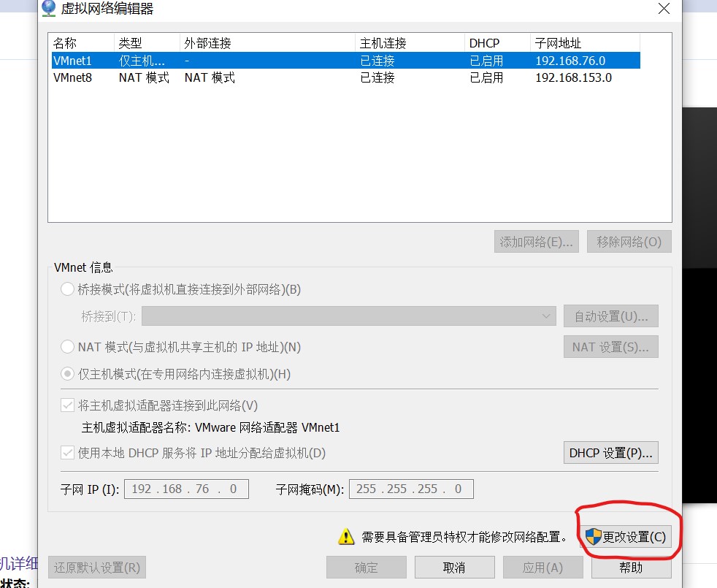Toggle 使用本地 DHCP 服务 checkbox
Image resolution: width=717 pixels, height=588 pixels.
[67, 453]
